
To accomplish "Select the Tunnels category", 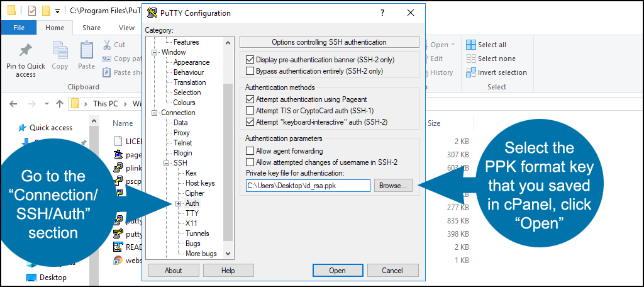I will 197,234.
